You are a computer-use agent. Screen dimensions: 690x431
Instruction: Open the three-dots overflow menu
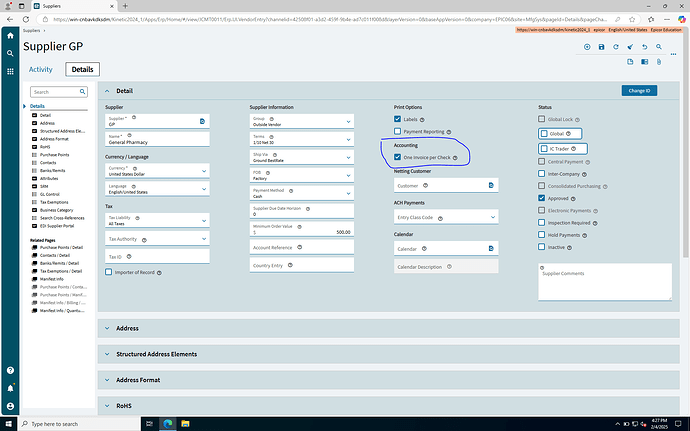[673, 54]
